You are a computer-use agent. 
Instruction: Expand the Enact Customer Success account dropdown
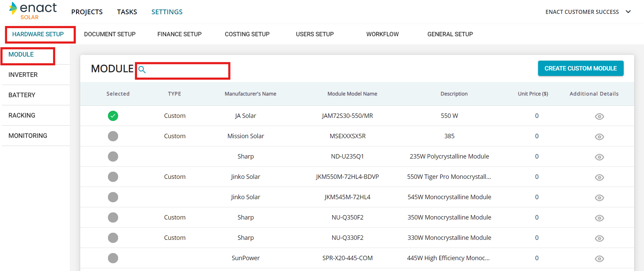pyautogui.click(x=628, y=12)
